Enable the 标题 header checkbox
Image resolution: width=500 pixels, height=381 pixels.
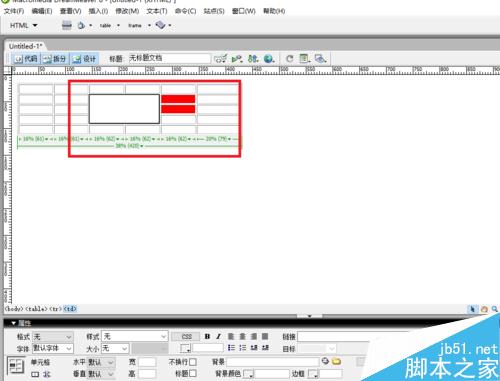coord(193,373)
